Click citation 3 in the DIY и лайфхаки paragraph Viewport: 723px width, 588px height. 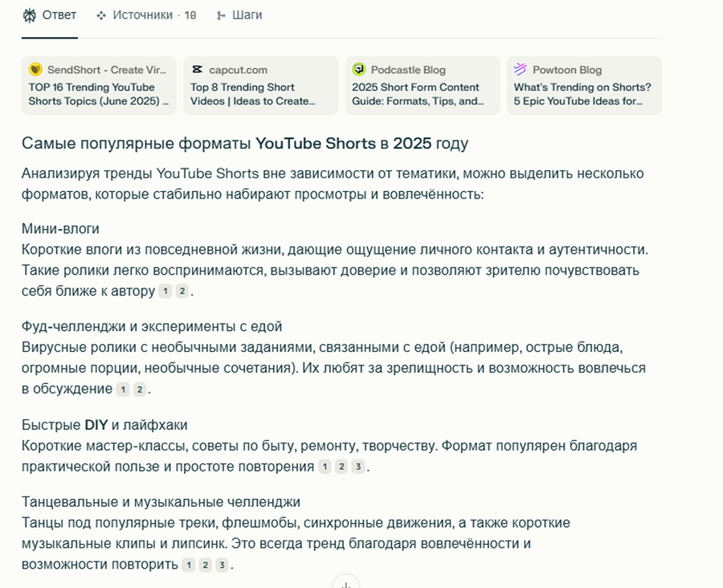(358, 467)
